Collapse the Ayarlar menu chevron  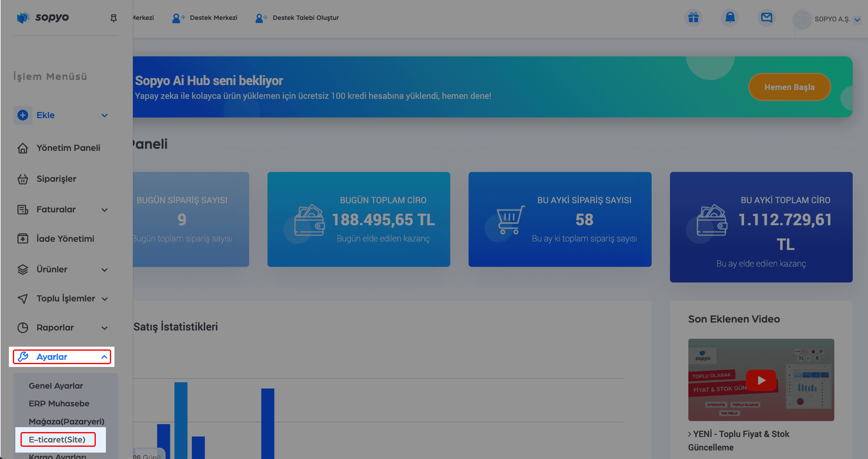pos(104,357)
